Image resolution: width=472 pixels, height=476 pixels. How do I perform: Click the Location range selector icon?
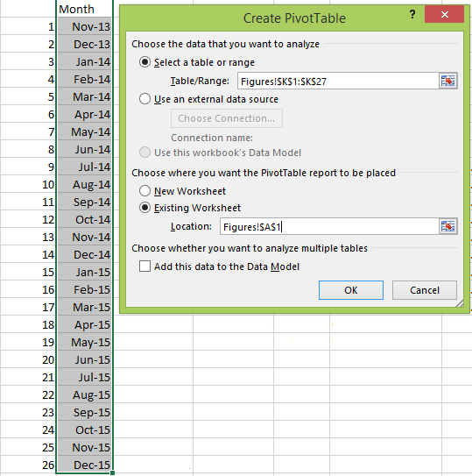click(x=447, y=226)
